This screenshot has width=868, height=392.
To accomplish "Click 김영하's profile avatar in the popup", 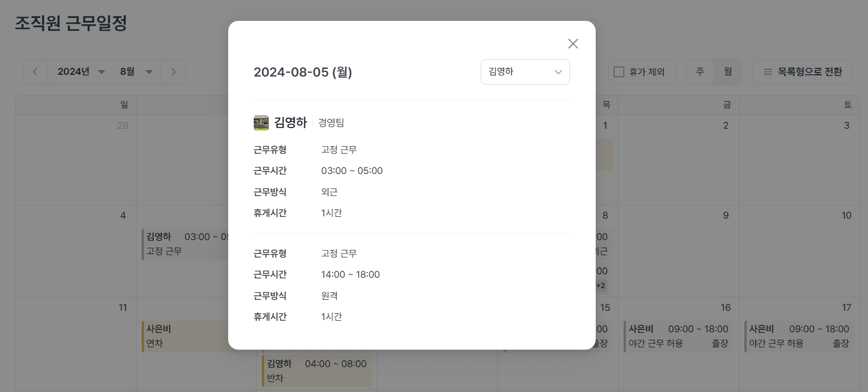I will tap(261, 122).
